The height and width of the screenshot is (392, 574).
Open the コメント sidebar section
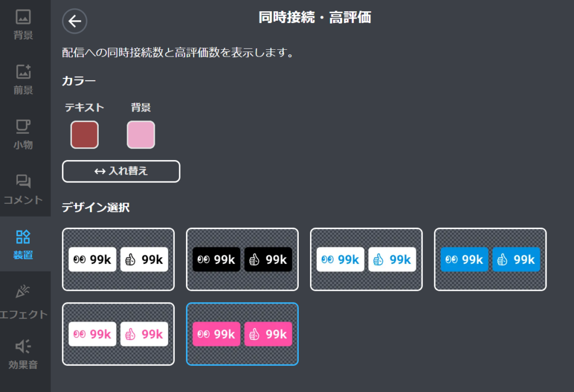[24, 189]
